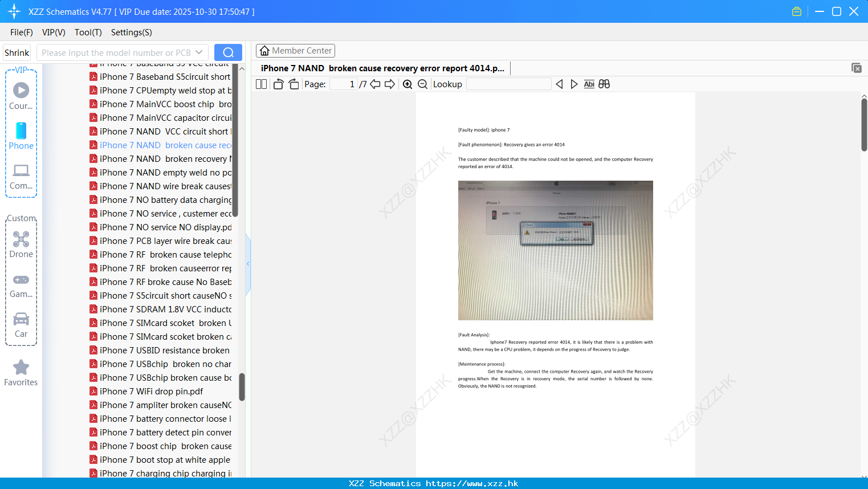The image size is (868, 489).
Task: Find next lookup result triangle
Action: point(574,84)
